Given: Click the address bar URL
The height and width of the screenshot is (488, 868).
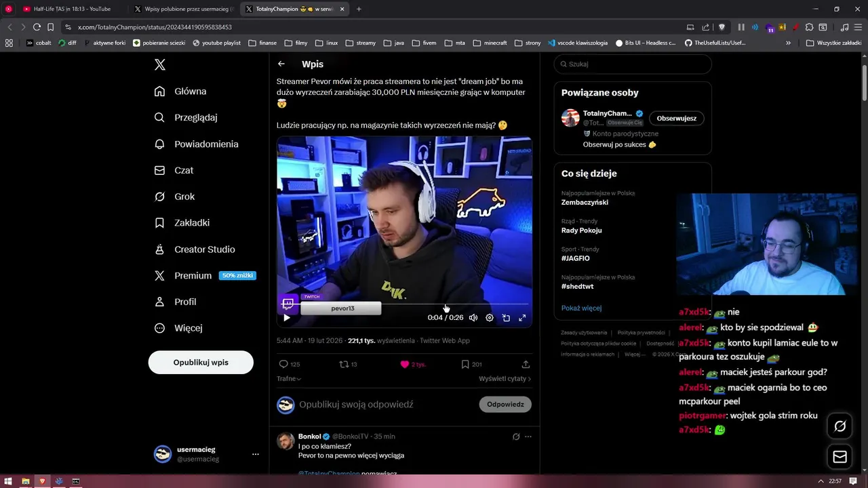Looking at the screenshot, I should pos(155,27).
